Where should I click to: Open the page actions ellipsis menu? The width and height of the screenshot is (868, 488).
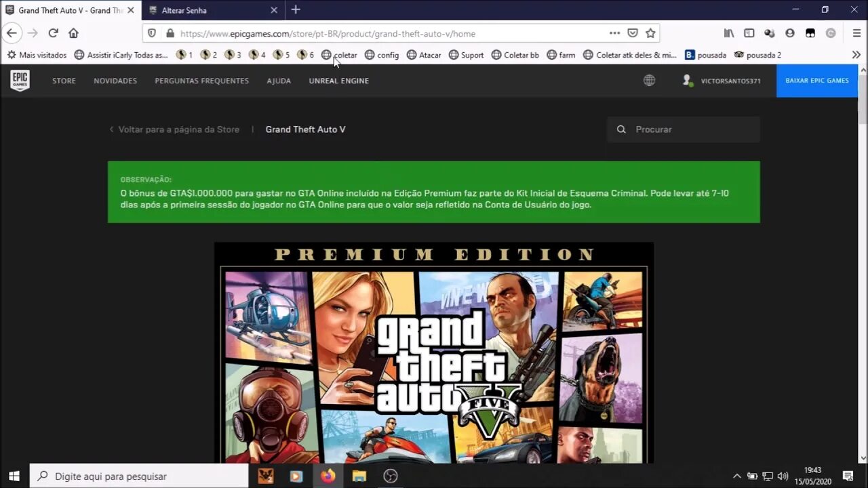tap(614, 33)
